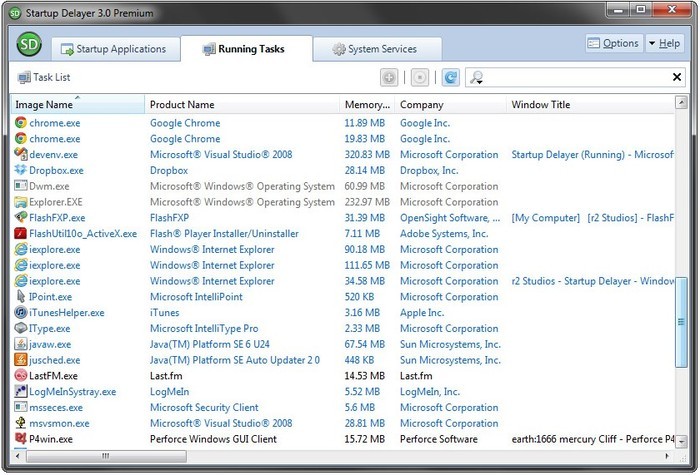Click the green SD application logo

pos(30,45)
